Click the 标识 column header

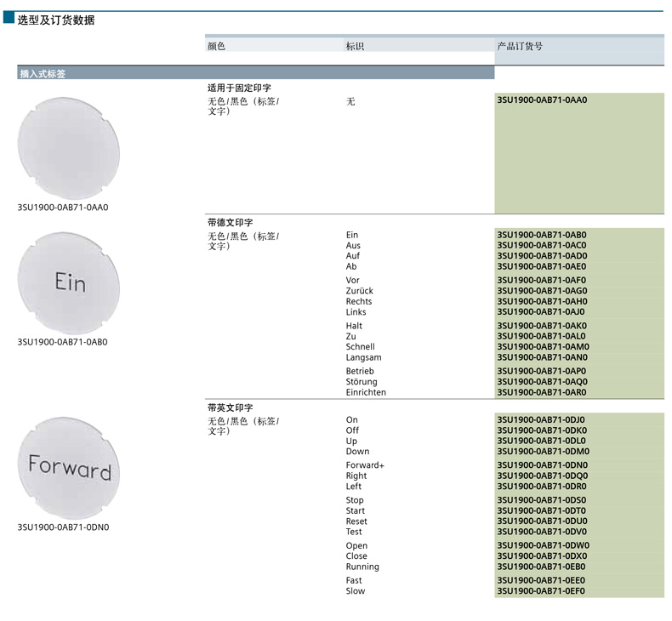(x=355, y=47)
